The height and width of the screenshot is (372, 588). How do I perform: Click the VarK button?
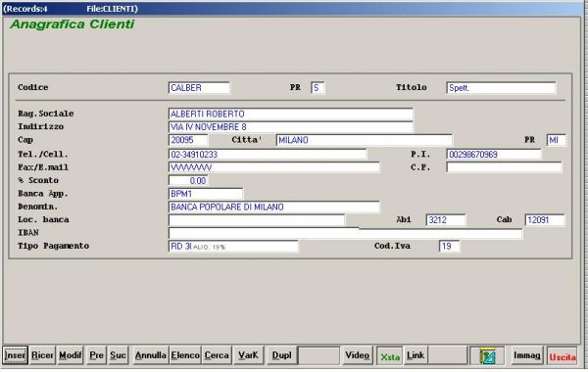pyautogui.click(x=248, y=355)
